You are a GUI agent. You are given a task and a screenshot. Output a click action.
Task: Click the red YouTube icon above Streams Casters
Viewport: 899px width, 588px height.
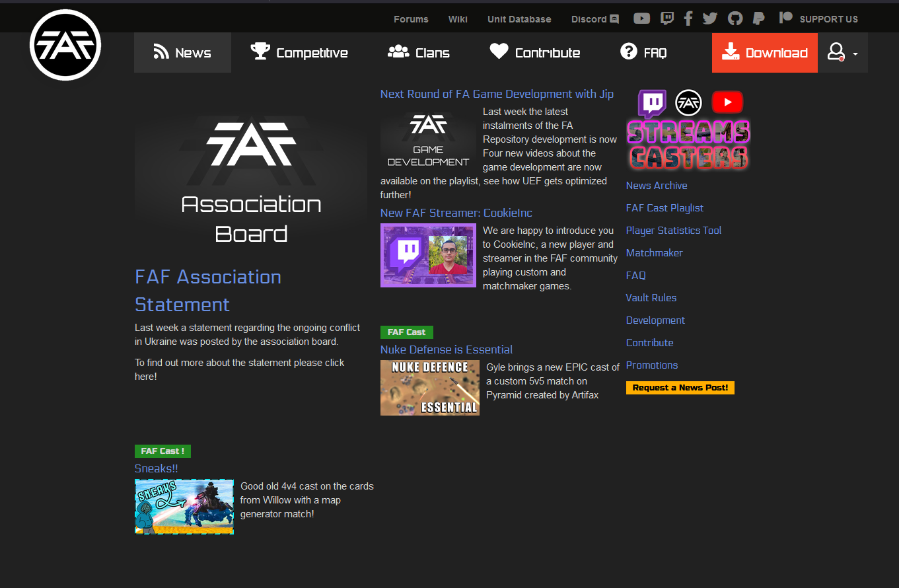(x=727, y=102)
